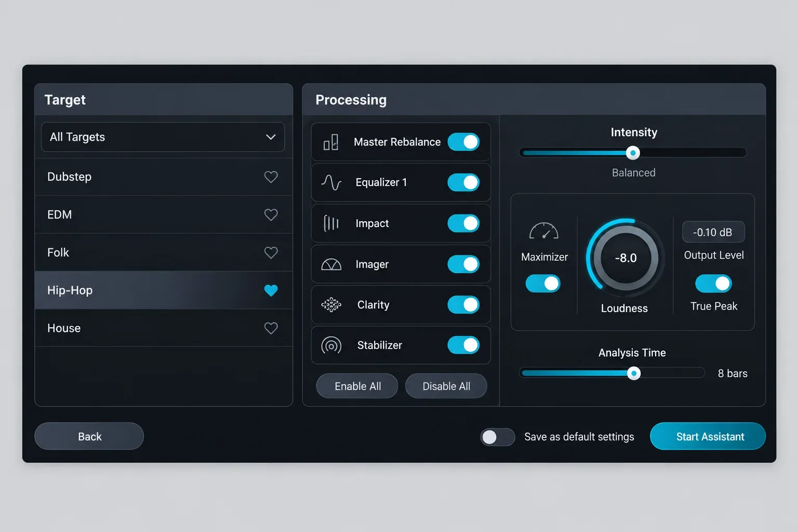Turn off the Impact module toggle
Viewport: 798px width, 532px height.
point(463,223)
